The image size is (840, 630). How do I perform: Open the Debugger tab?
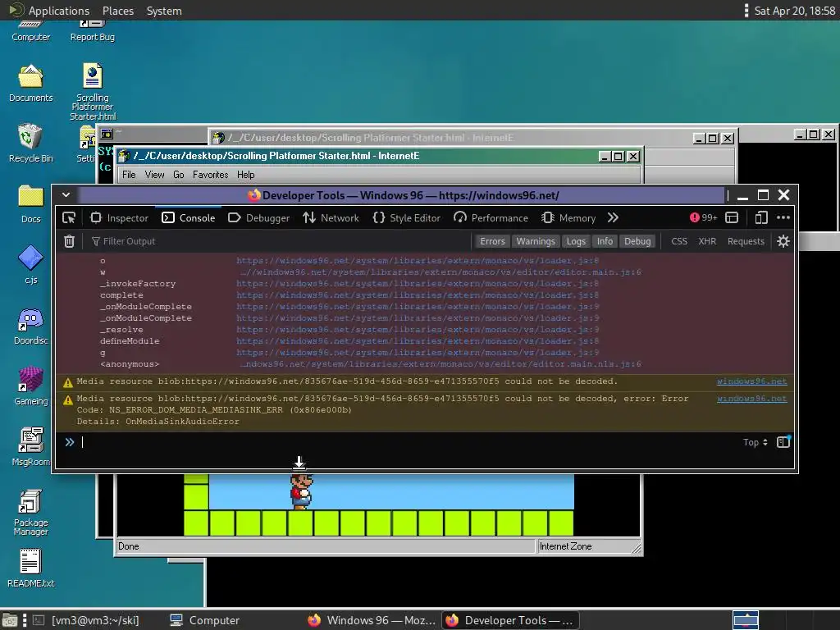pyautogui.click(x=258, y=217)
